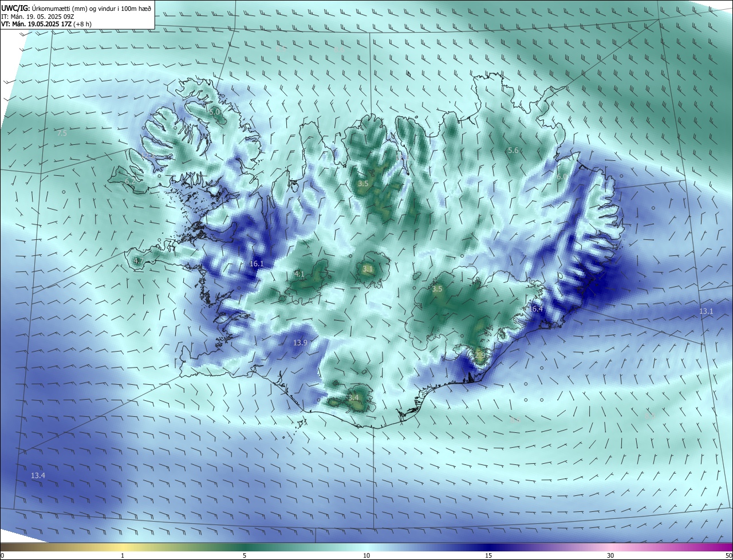
Task: Click the 16.1 precipitation value in west Iceland
Action: click(x=257, y=264)
